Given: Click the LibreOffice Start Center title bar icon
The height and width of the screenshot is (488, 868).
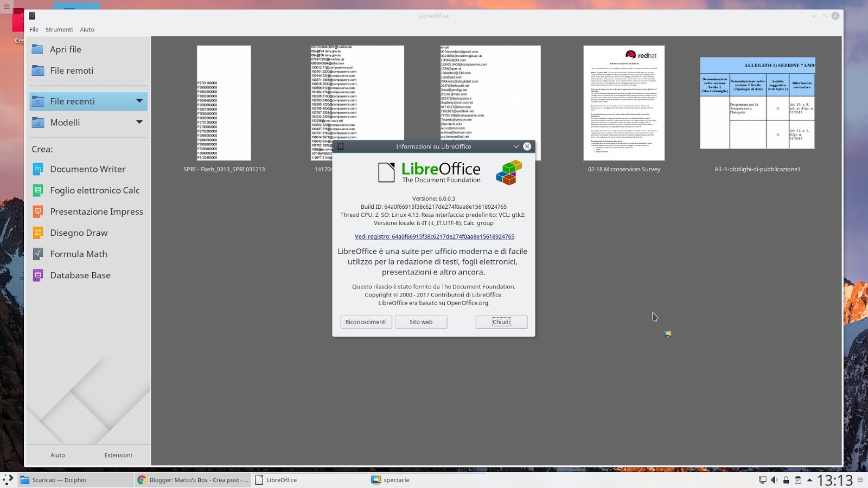Looking at the screenshot, I should [32, 16].
